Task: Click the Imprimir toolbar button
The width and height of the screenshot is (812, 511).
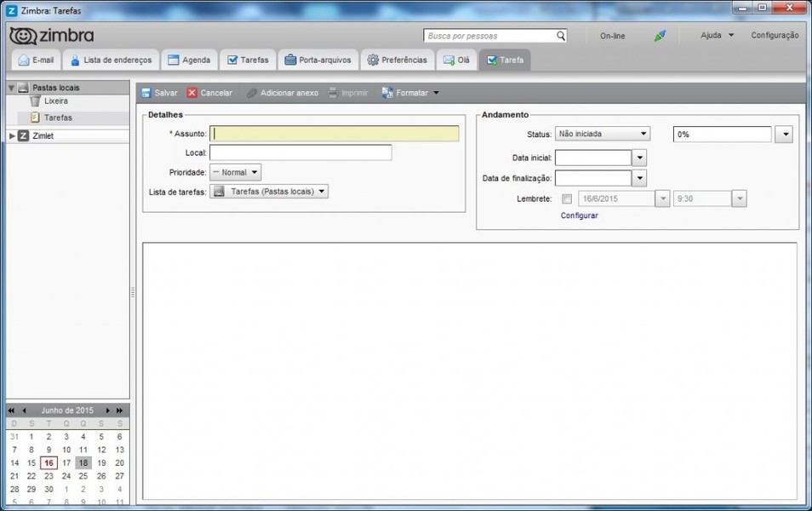Action: point(348,93)
